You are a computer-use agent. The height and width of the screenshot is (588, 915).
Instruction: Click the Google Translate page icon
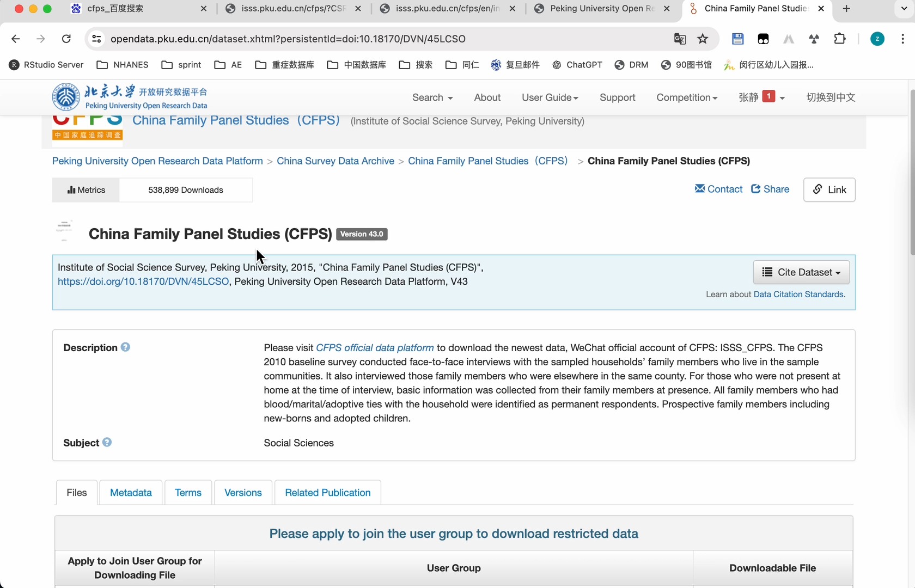pos(680,39)
